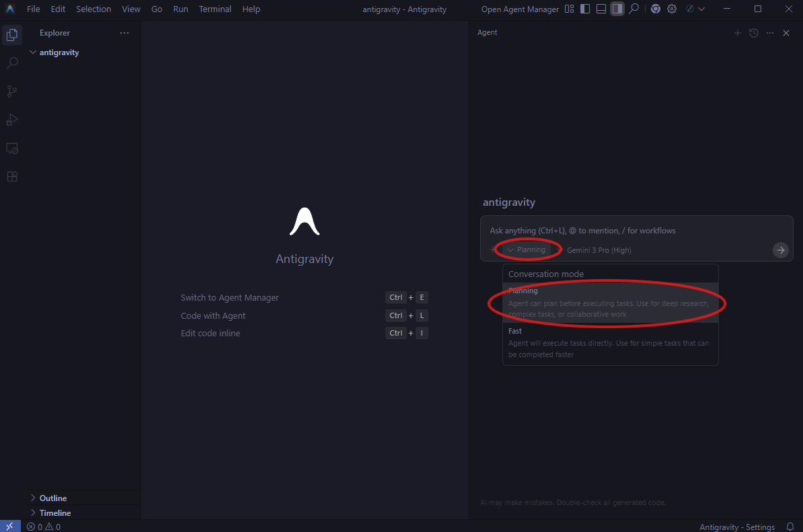Open the Source Control view
This screenshot has height=532, width=803.
[x=12, y=91]
